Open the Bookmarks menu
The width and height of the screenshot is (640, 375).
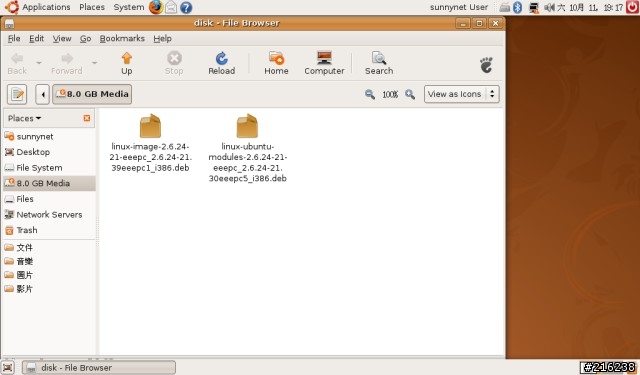click(x=122, y=38)
